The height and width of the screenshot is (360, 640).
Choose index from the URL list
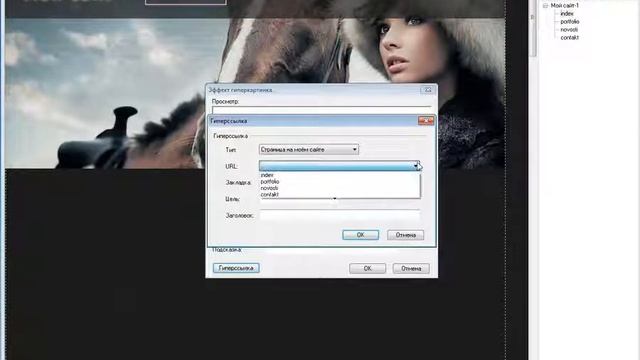[x=267, y=175]
